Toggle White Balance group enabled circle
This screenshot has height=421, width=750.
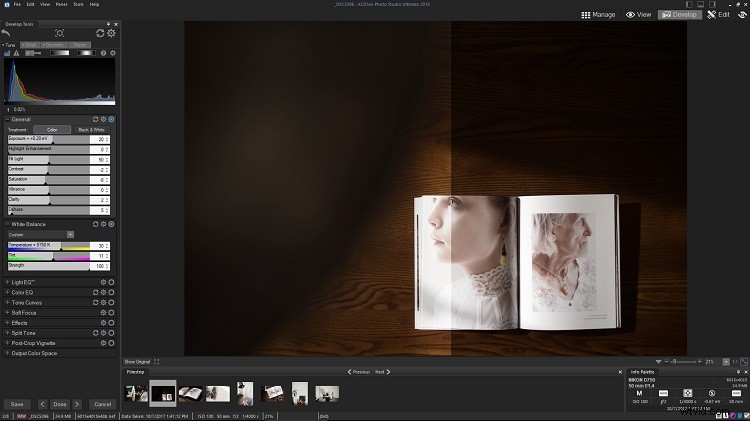click(x=111, y=224)
